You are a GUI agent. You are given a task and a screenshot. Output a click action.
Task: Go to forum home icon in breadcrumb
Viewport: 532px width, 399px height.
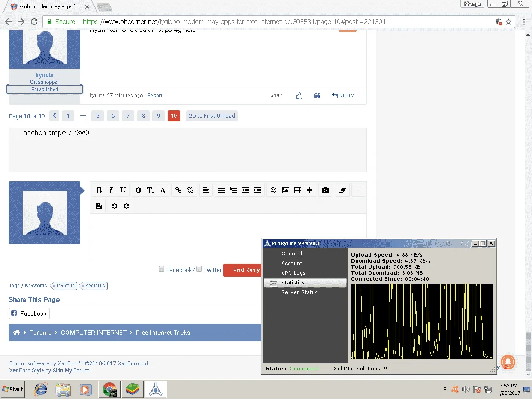17,332
